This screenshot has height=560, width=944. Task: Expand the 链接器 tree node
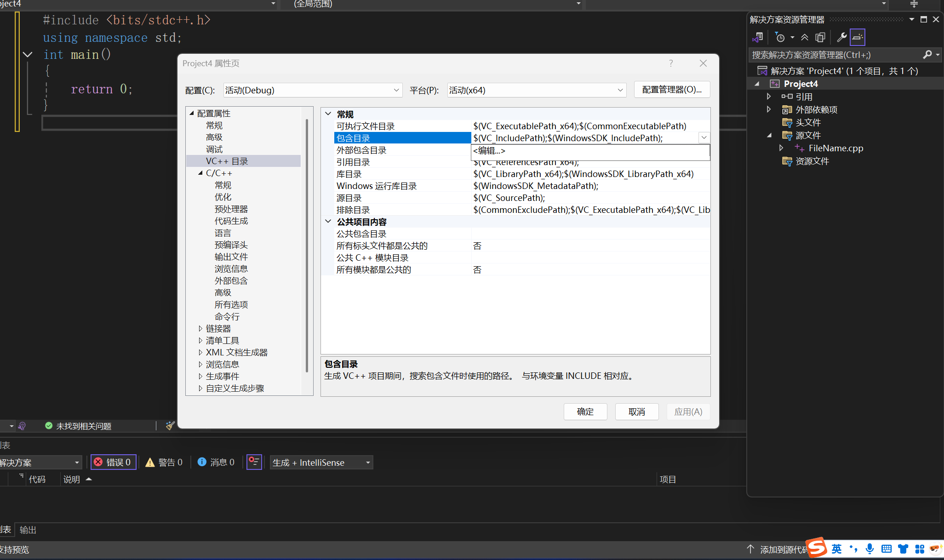200,328
